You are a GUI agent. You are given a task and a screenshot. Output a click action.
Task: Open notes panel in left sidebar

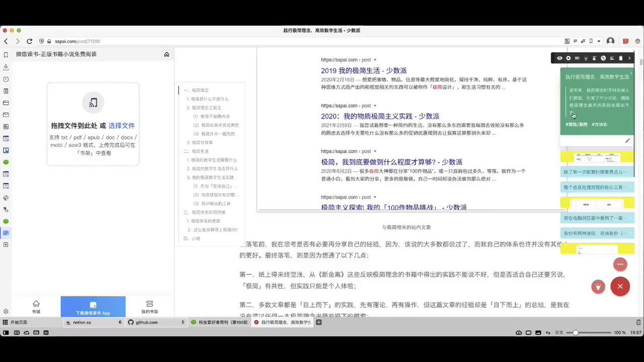(x=6, y=91)
